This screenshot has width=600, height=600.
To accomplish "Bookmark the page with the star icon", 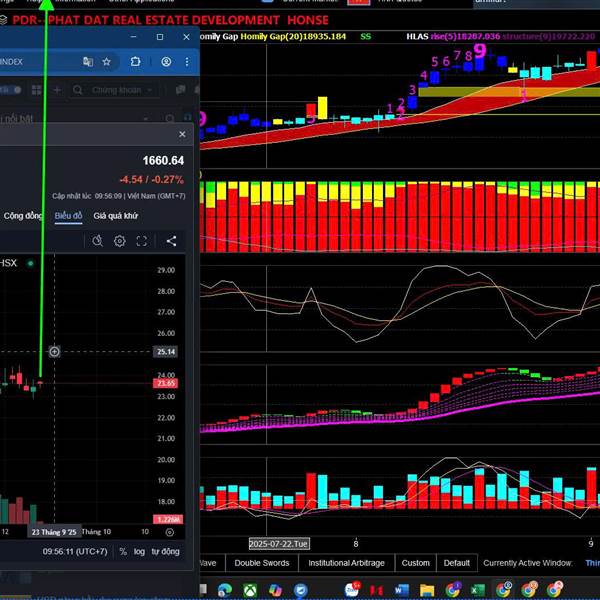I will [106, 62].
